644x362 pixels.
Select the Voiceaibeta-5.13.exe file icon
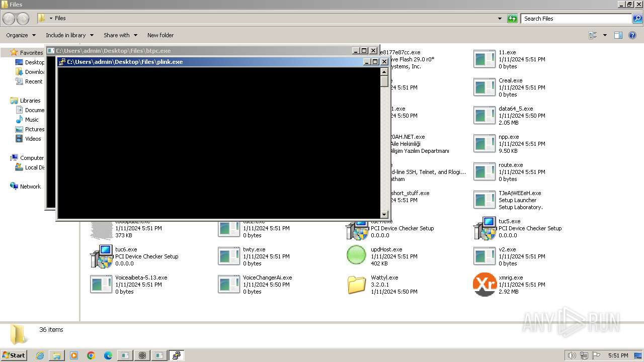[101, 285]
